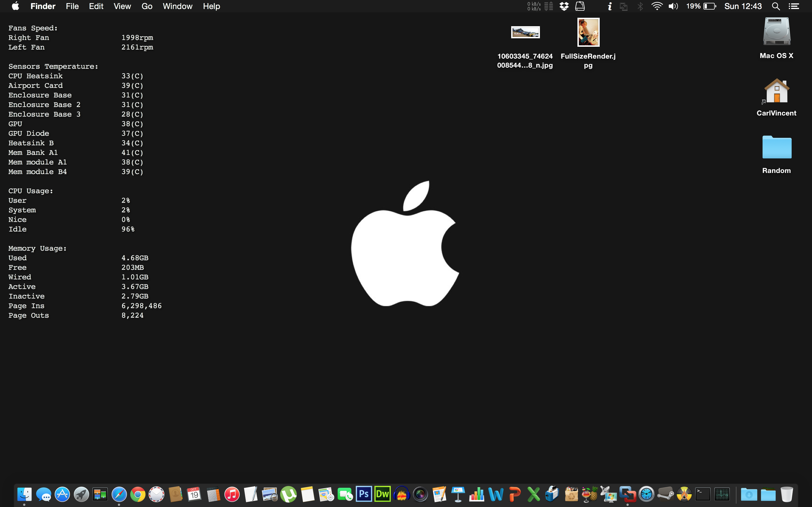Screen dimensions: 812x507
Task: Open Notification Center
Action: point(795,6)
